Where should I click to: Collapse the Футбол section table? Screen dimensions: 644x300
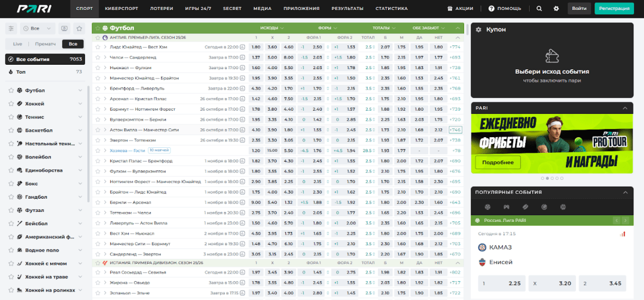(458, 28)
